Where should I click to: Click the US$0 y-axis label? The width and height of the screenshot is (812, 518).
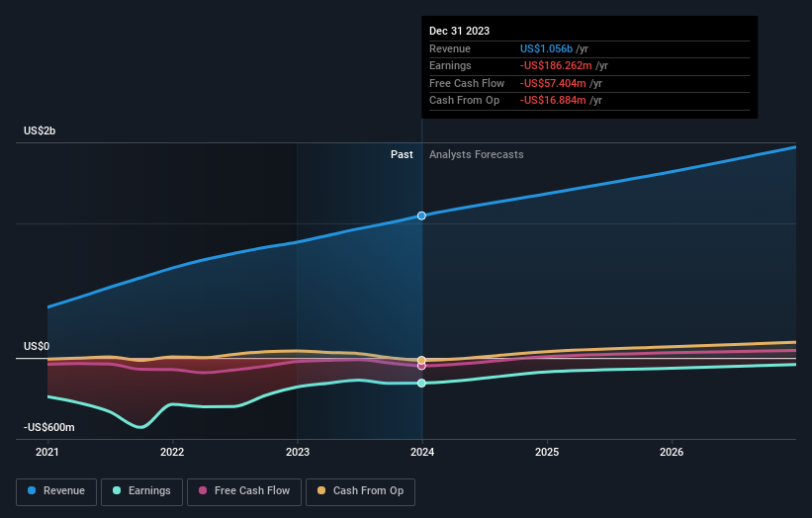tap(37, 346)
